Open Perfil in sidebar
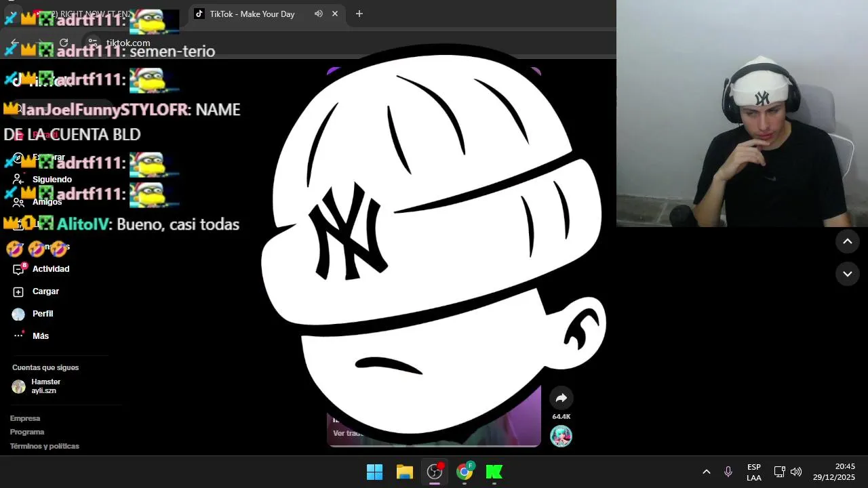This screenshot has width=868, height=488. pos(43,314)
